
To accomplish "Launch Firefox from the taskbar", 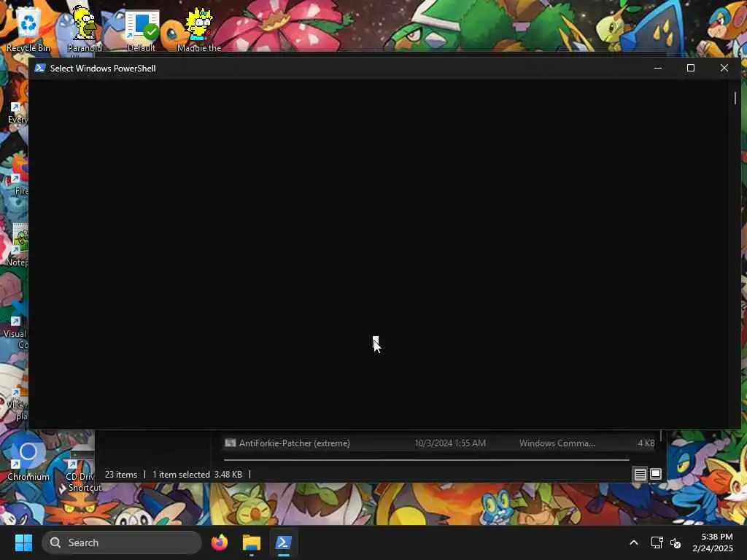I will (x=219, y=542).
